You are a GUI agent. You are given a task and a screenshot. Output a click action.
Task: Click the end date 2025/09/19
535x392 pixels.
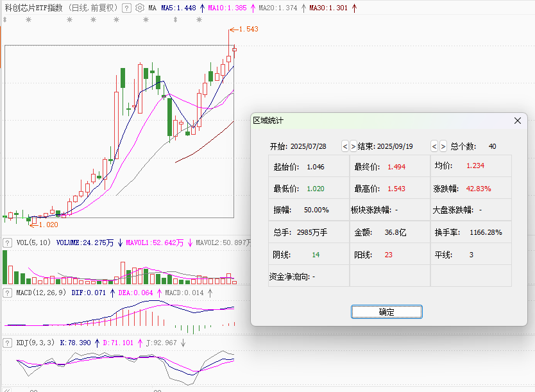pos(395,146)
